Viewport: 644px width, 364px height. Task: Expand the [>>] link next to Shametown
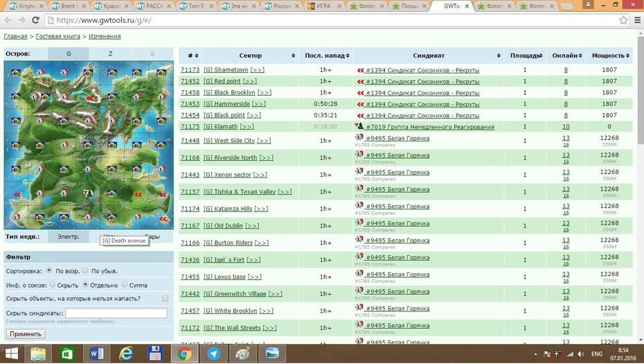[x=257, y=70]
